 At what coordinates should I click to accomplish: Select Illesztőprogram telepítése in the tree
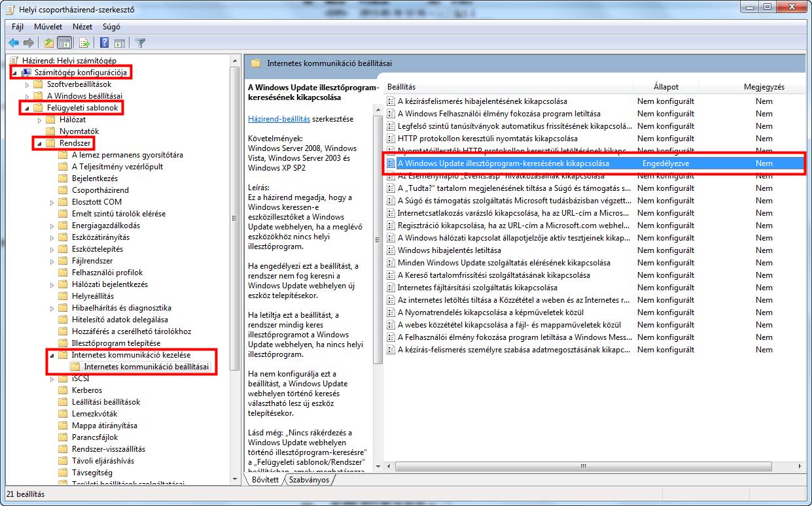point(116,343)
